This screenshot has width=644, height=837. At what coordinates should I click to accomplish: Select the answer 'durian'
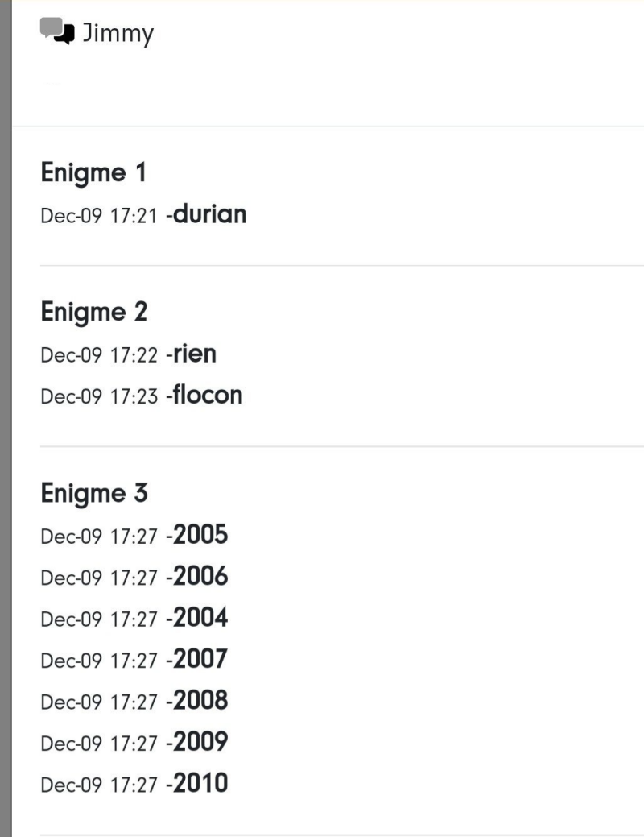210,214
